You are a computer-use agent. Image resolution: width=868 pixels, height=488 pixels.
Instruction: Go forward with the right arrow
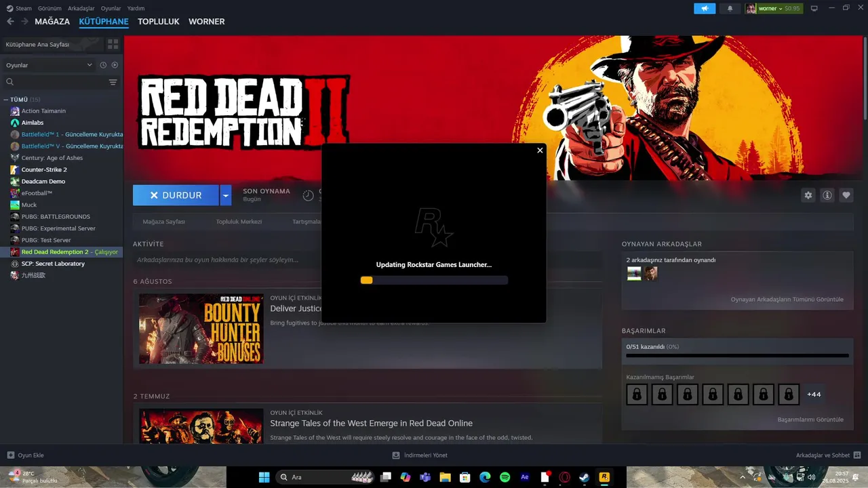[x=24, y=22]
